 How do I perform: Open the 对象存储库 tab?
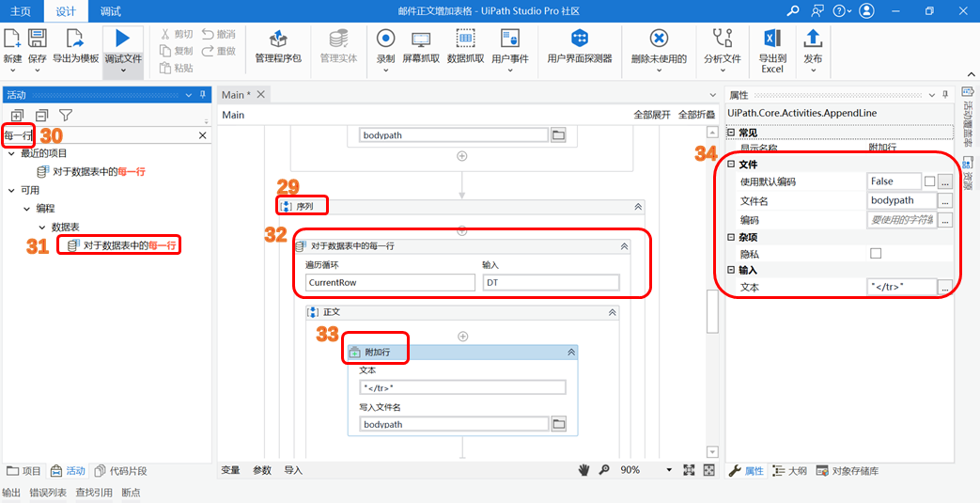click(x=848, y=471)
